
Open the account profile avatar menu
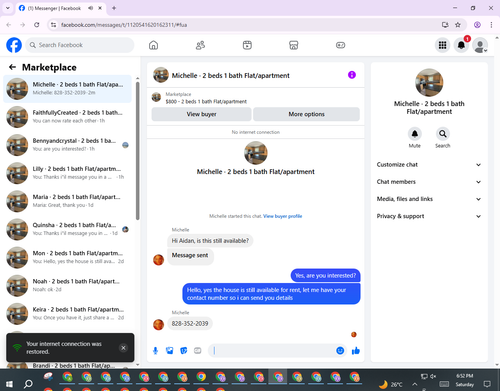[480, 45]
